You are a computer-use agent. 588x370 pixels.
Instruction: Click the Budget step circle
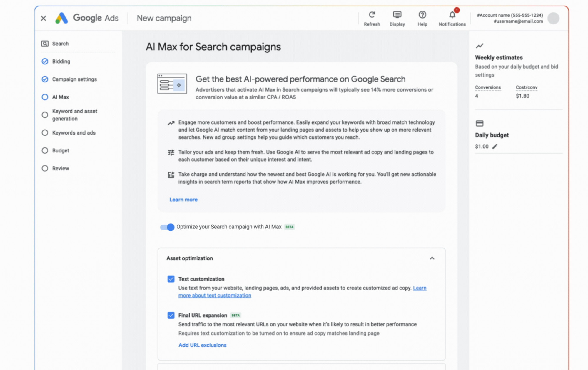click(x=45, y=151)
